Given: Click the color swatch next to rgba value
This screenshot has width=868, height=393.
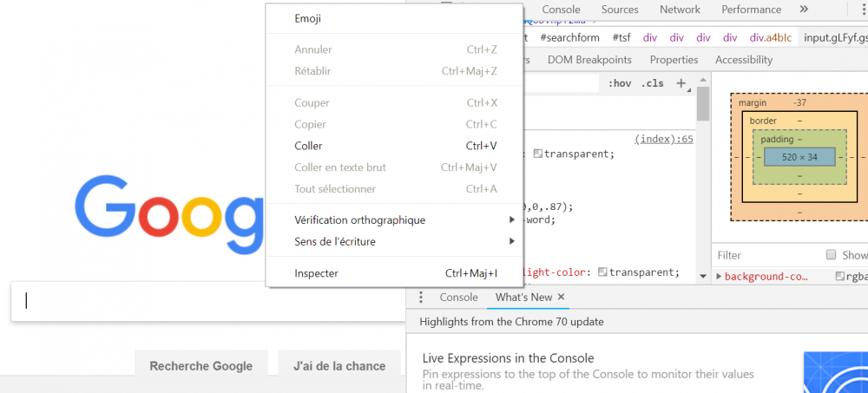Looking at the screenshot, I should point(839,276).
